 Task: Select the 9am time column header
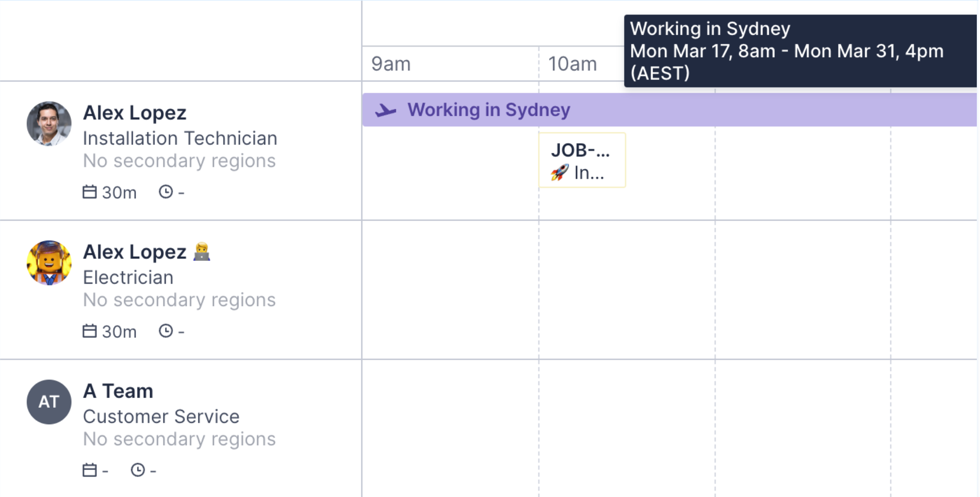click(391, 64)
